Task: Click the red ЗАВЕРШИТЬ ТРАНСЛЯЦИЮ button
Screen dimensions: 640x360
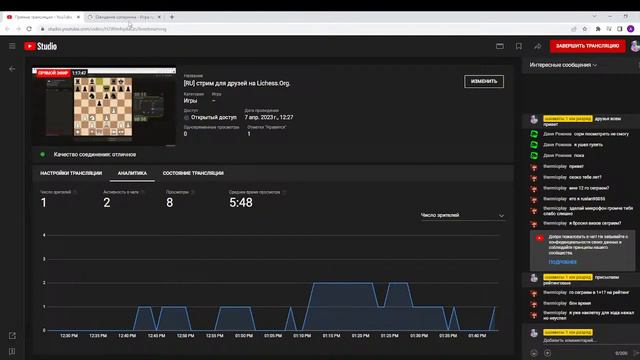Action: click(x=587, y=46)
